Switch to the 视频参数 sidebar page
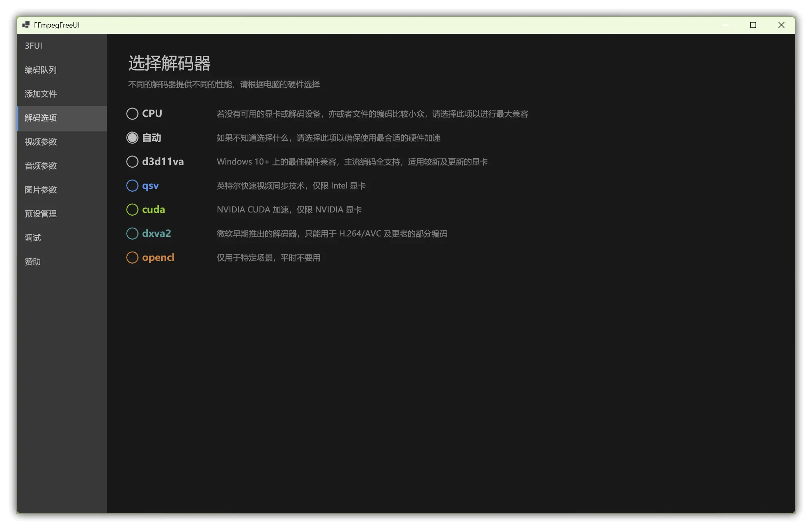812x530 pixels. (x=62, y=142)
